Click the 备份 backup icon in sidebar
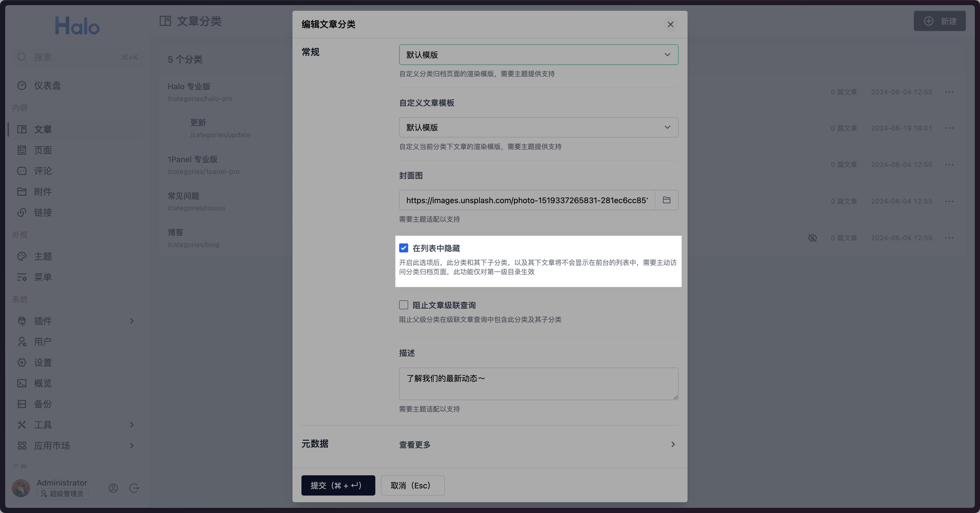 click(x=22, y=404)
